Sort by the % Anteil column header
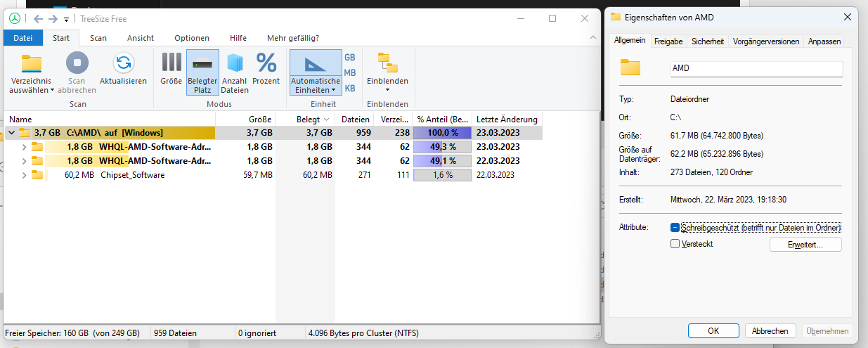The height and width of the screenshot is (348, 868). click(x=443, y=120)
